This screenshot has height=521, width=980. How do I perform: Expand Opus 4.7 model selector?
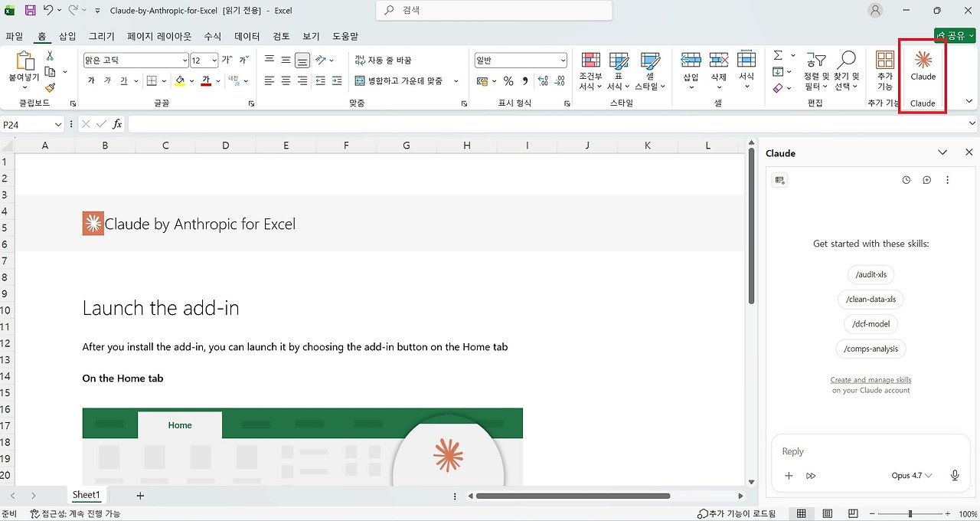tap(912, 476)
